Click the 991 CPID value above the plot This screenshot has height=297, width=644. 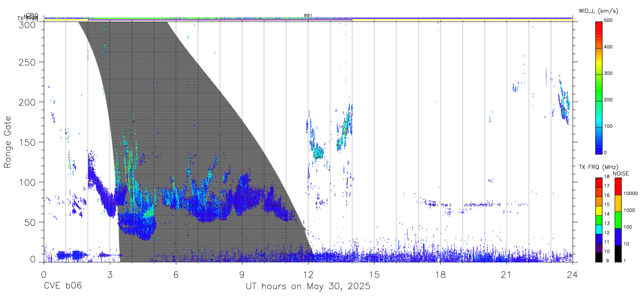[308, 15]
